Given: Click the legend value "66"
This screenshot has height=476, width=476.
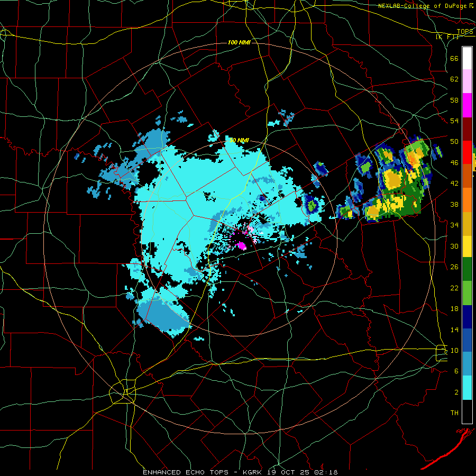Looking at the screenshot, I should click(x=454, y=59).
